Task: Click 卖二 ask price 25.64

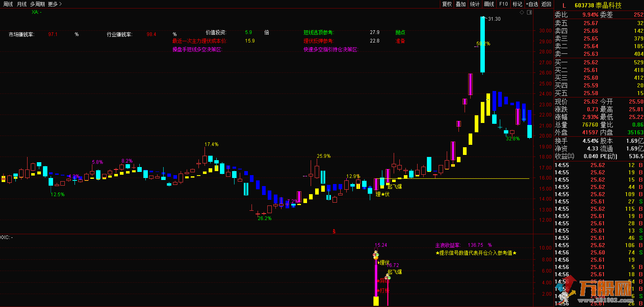Action: [591, 47]
